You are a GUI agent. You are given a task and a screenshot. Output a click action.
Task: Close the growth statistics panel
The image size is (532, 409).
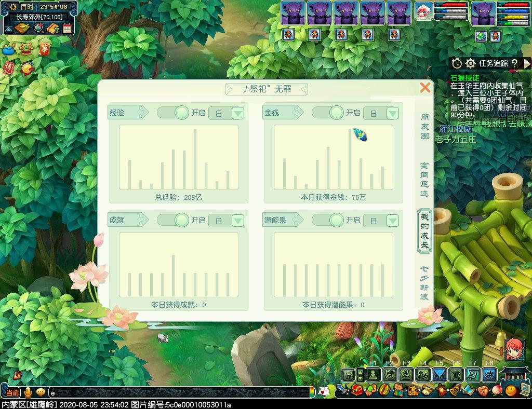point(425,87)
